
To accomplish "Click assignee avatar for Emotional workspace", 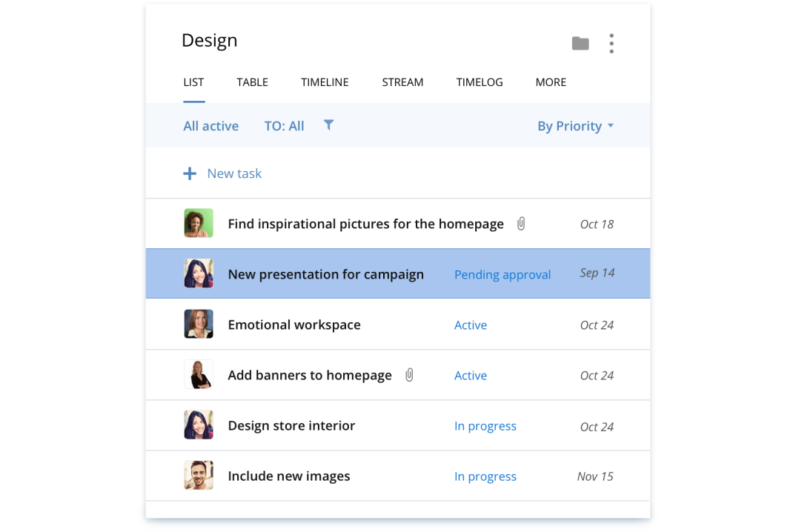I will point(199,324).
